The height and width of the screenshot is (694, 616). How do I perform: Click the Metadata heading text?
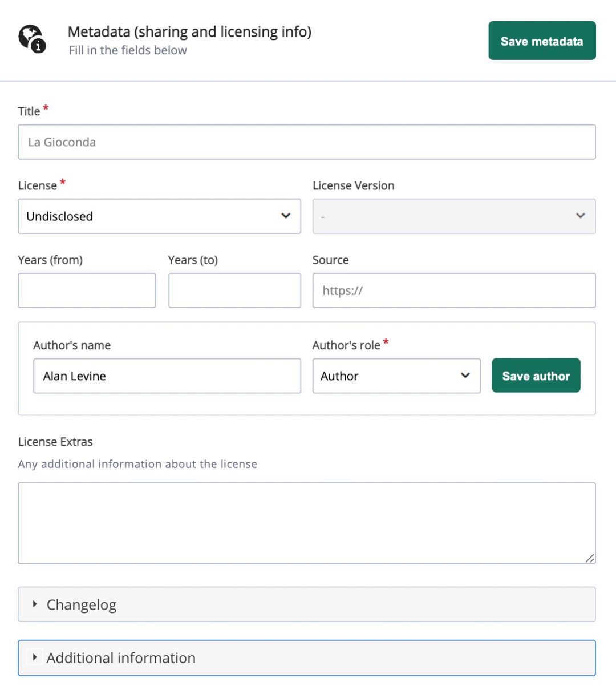[x=189, y=32]
